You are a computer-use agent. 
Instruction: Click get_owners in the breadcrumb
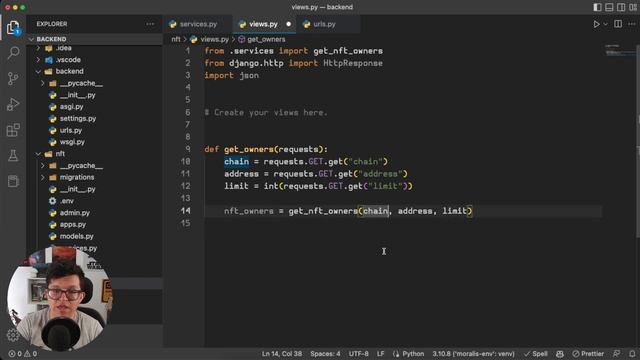click(266, 39)
